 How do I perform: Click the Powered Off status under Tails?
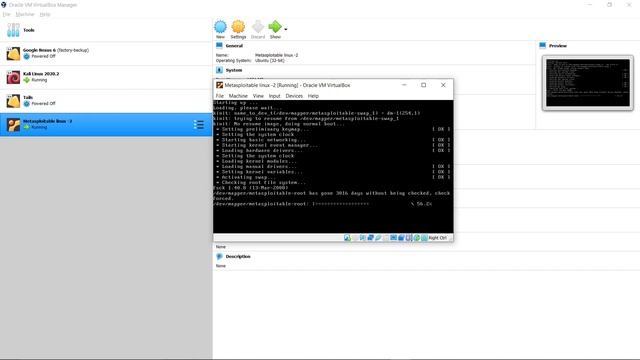[43, 104]
